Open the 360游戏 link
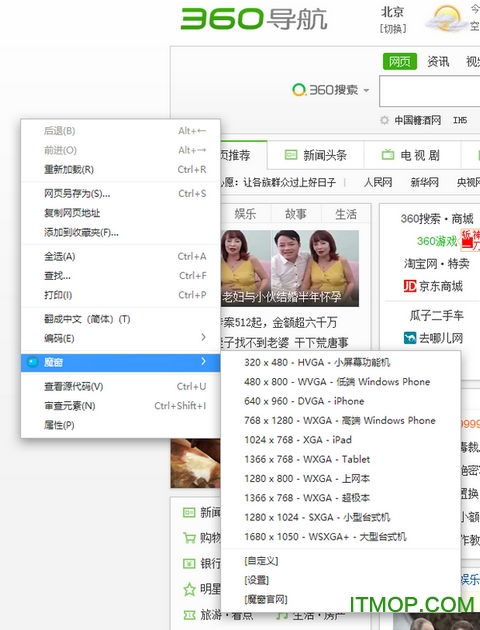 (x=437, y=241)
